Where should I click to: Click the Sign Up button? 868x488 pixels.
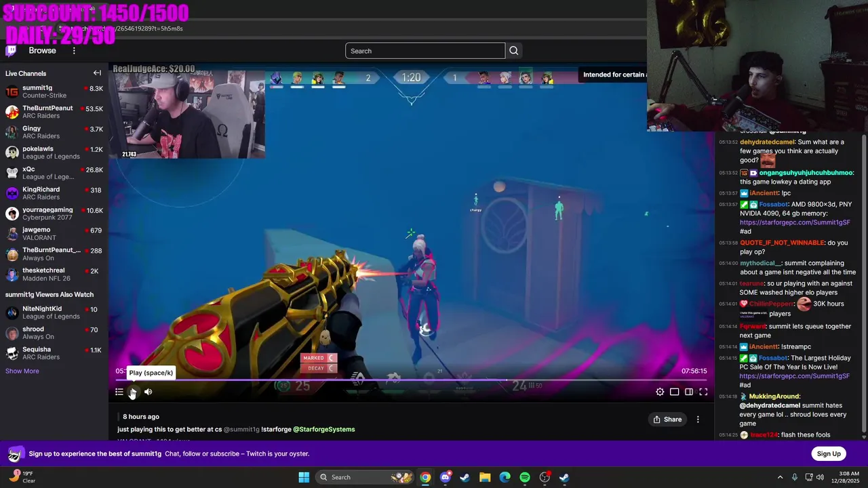click(x=829, y=453)
